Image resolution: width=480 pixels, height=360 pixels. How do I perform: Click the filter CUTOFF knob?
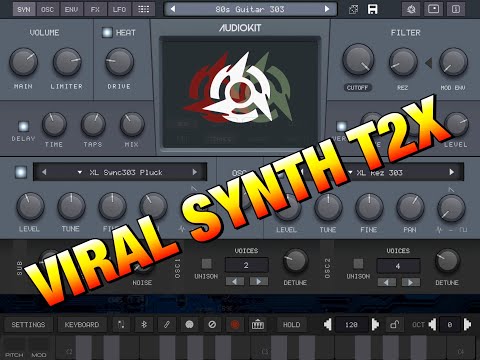(x=358, y=60)
